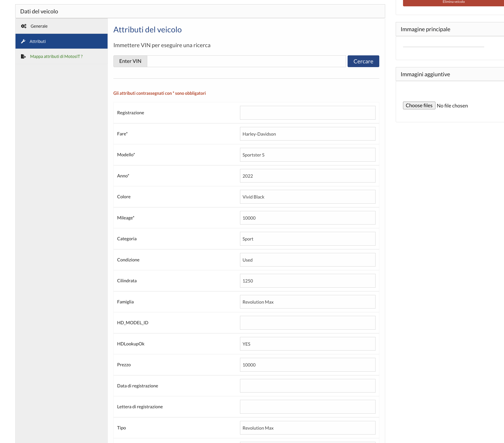
Task: Click the Mileage field showing 10000
Action: [x=307, y=218]
